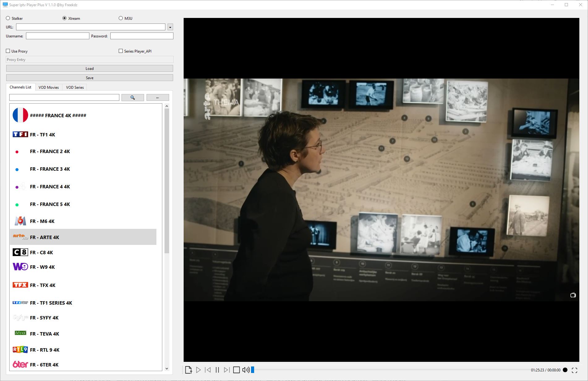
Task: Select channel FR - FRANCE 2 4K
Action: point(83,151)
